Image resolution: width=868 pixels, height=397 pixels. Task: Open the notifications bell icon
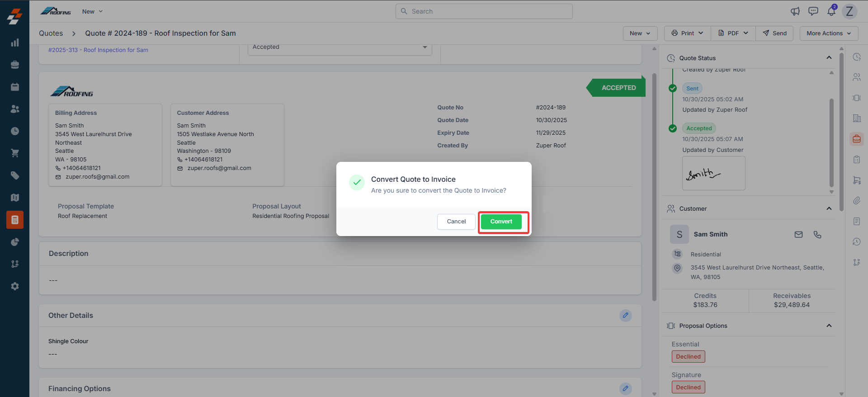pos(831,11)
